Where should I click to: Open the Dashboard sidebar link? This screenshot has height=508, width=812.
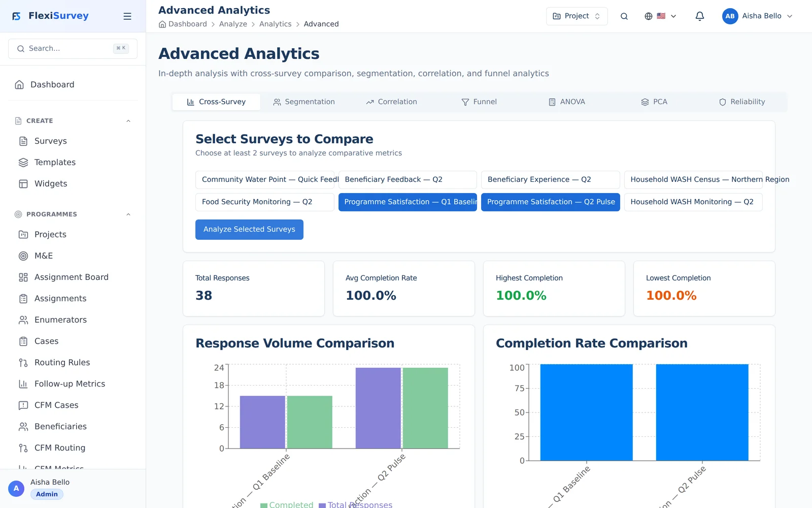(x=73, y=85)
